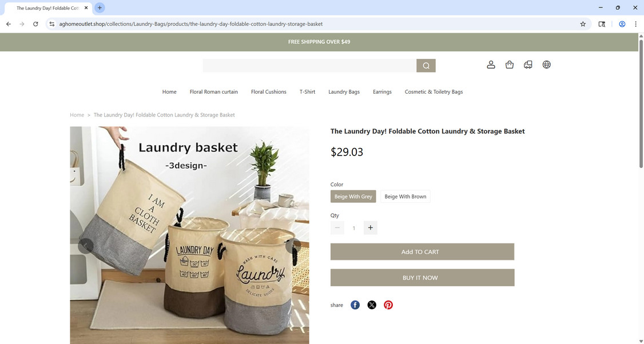This screenshot has height=344, width=644.
Task: Select Beige With Grey color option
Action: click(353, 197)
